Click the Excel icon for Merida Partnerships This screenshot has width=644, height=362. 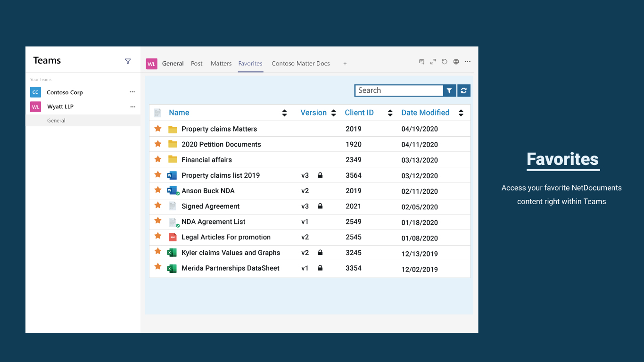(172, 268)
